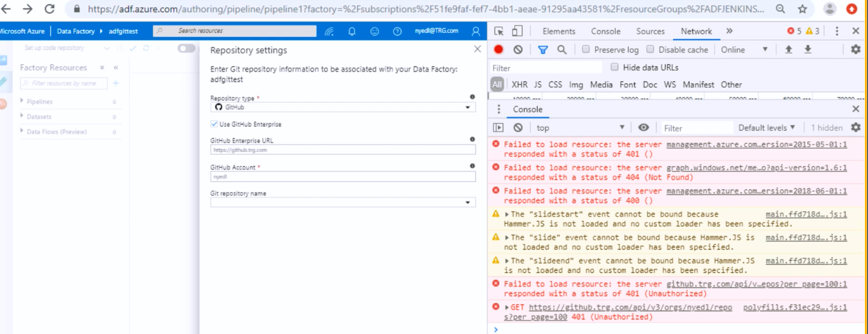Open Network panel settings gear
Viewport: 868px width, 334px height.
[856, 49]
